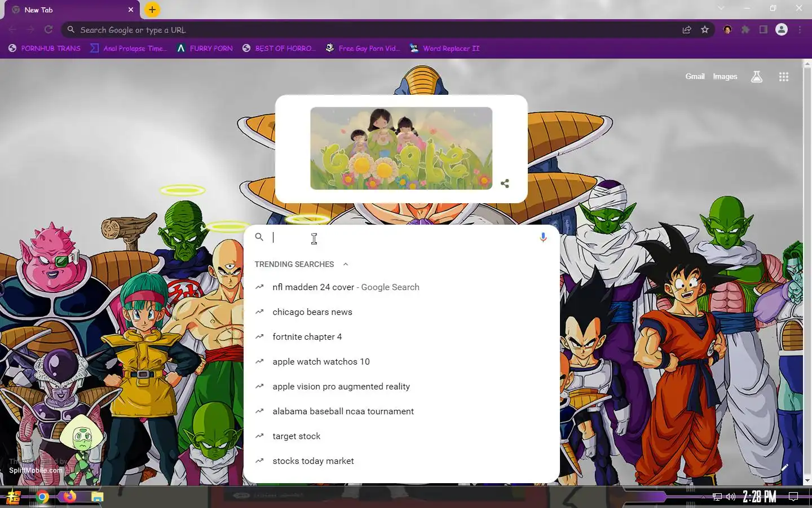The image size is (812, 508).
Task: Customize this page with the pencil icon
Action: pos(785,467)
